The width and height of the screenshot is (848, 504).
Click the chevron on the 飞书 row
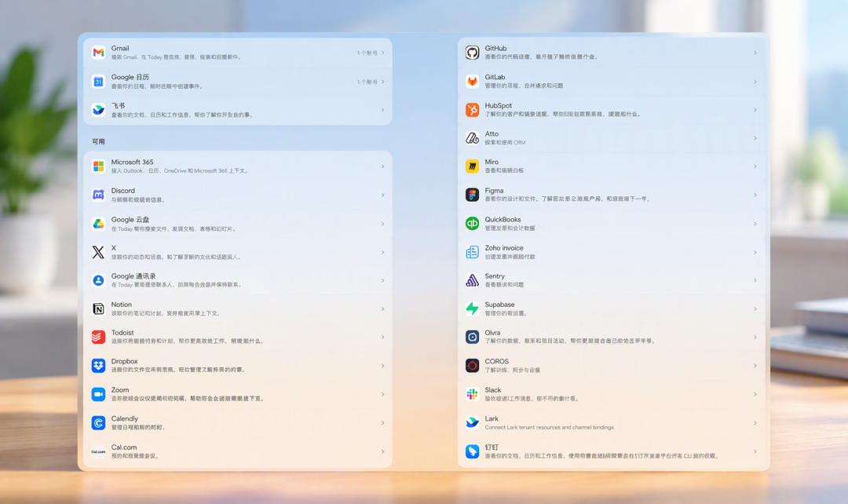(x=383, y=111)
